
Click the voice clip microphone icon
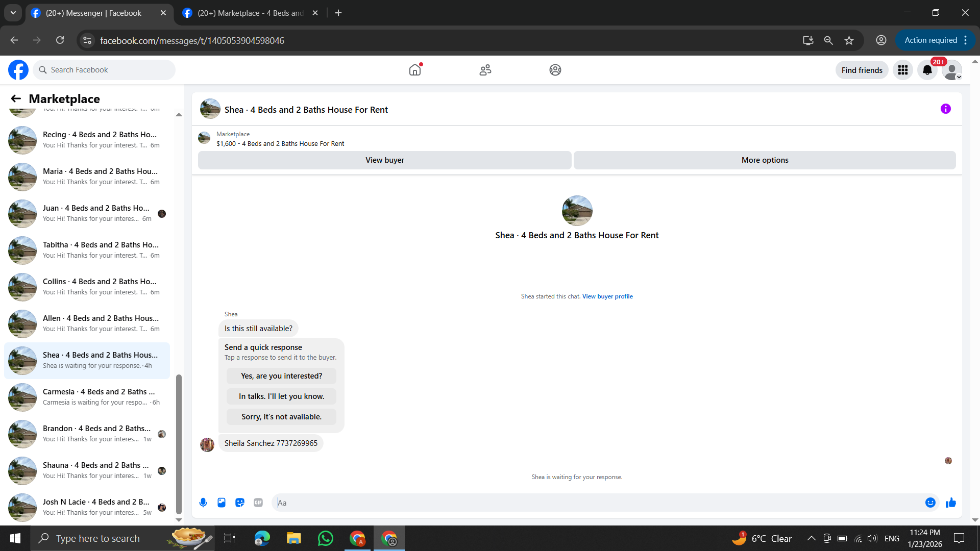pos(203,503)
